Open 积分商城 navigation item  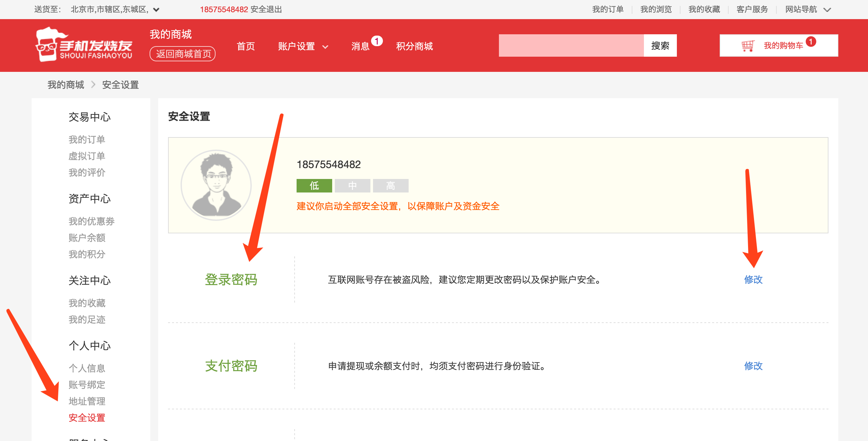pyautogui.click(x=414, y=46)
